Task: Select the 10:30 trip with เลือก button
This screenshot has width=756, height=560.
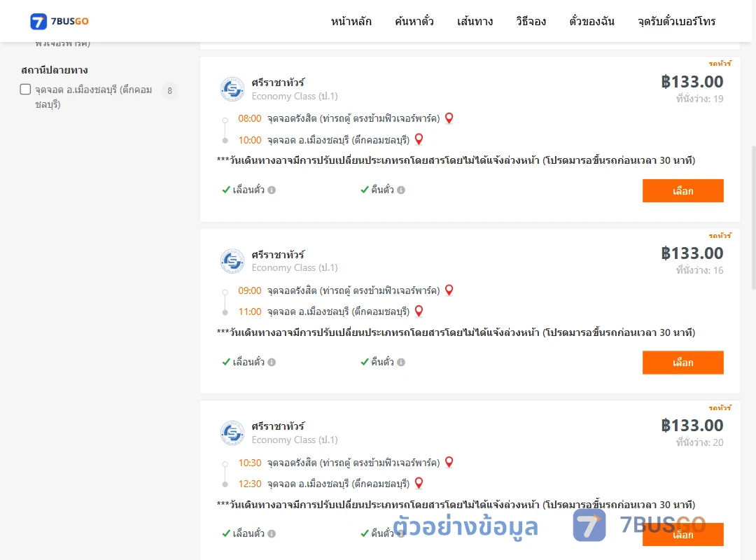Action: point(682,534)
